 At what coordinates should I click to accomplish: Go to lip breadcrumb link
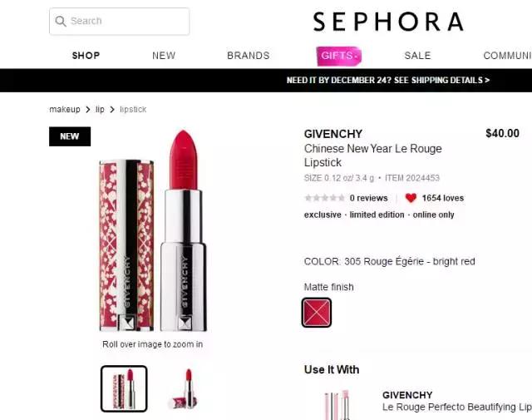(x=100, y=109)
